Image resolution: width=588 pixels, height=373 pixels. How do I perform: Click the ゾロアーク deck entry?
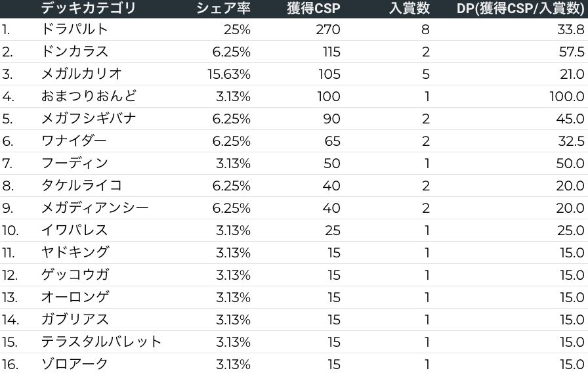click(x=74, y=364)
